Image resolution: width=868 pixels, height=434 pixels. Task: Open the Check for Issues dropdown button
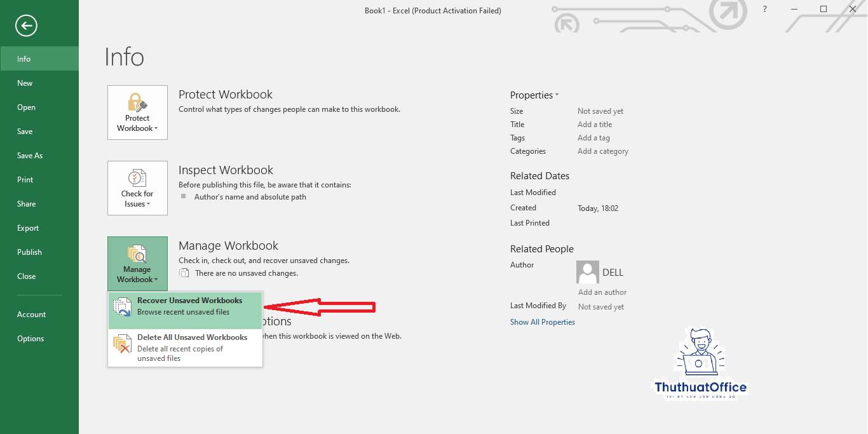tap(137, 188)
